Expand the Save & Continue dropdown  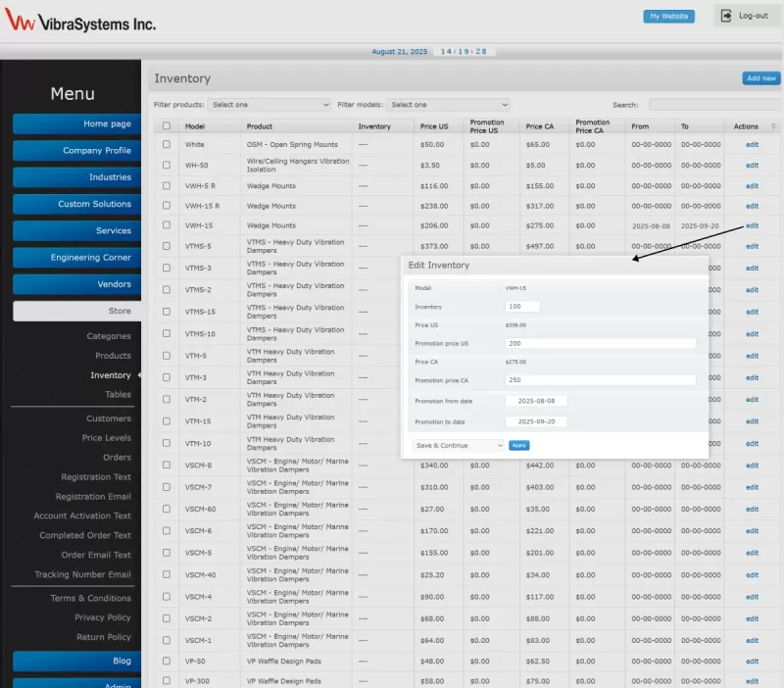click(x=456, y=445)
